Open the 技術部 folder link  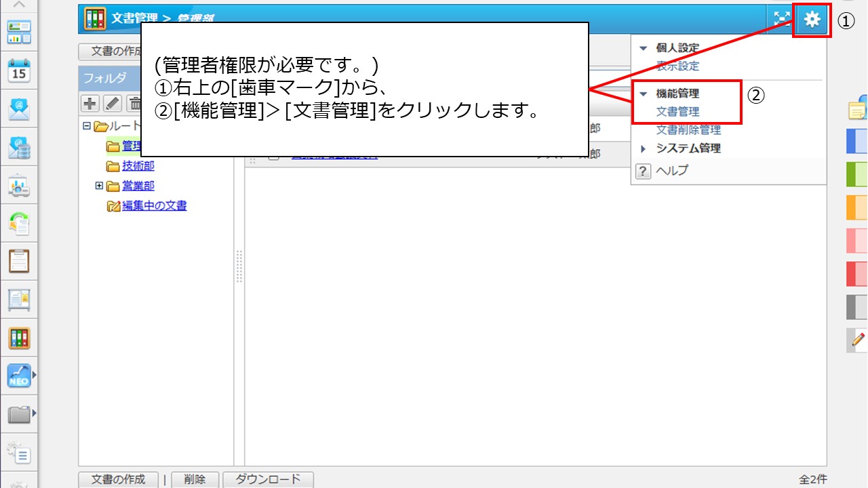point(138,166)
